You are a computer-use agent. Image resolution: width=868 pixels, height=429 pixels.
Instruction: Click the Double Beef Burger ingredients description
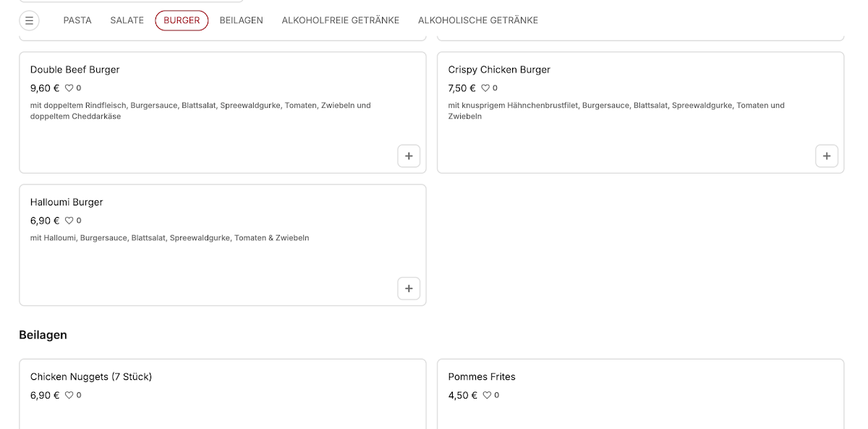[200, 111]
